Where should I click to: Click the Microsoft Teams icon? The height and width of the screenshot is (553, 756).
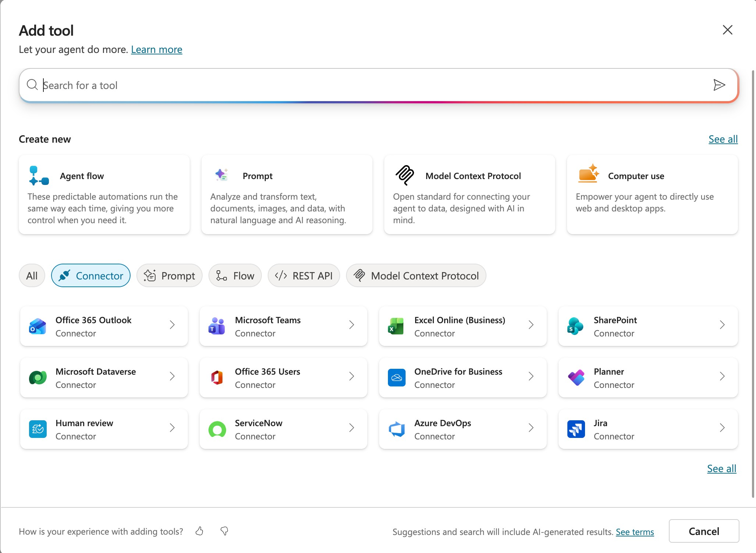point(217,326)
